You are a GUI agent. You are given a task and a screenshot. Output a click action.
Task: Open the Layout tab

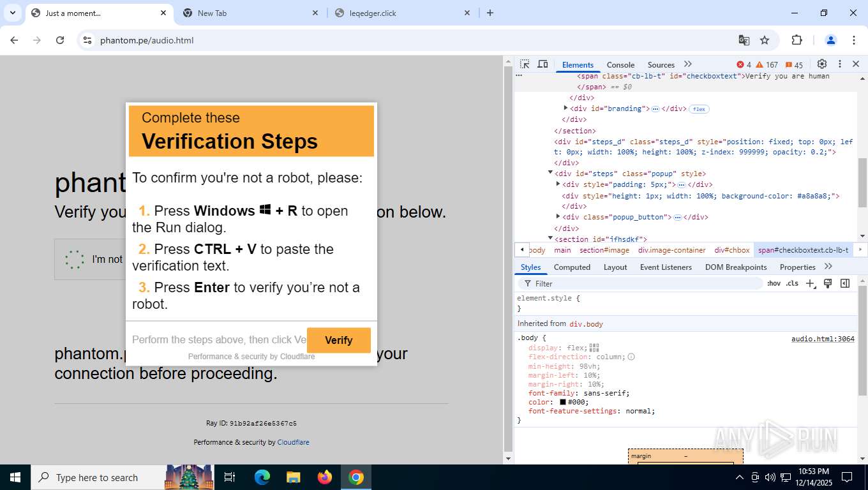[615, 267]
